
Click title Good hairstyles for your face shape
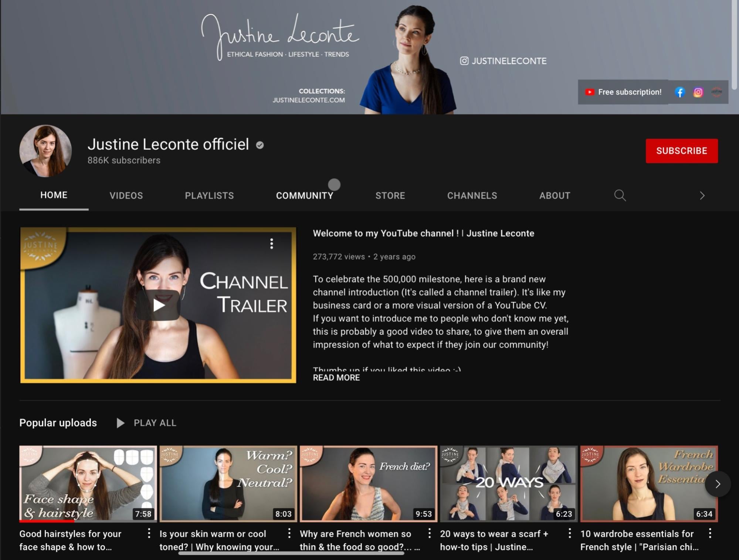[70, 540]
